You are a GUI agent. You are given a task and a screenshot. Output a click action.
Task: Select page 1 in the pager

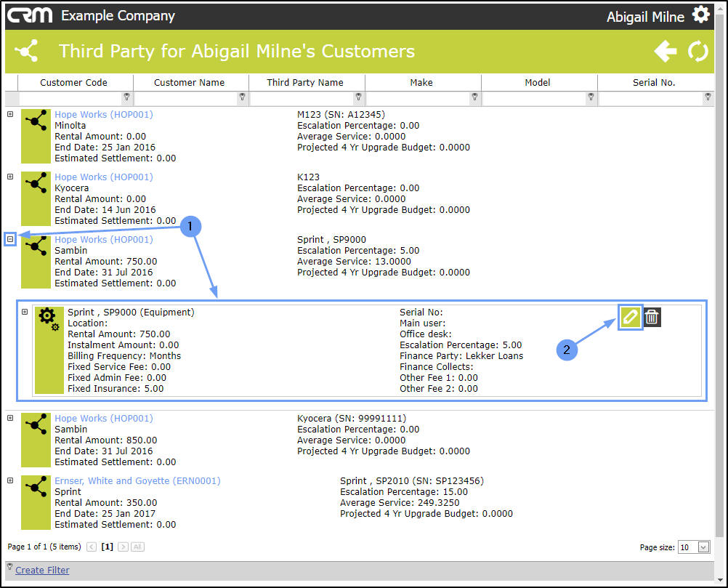pos(108,547)
